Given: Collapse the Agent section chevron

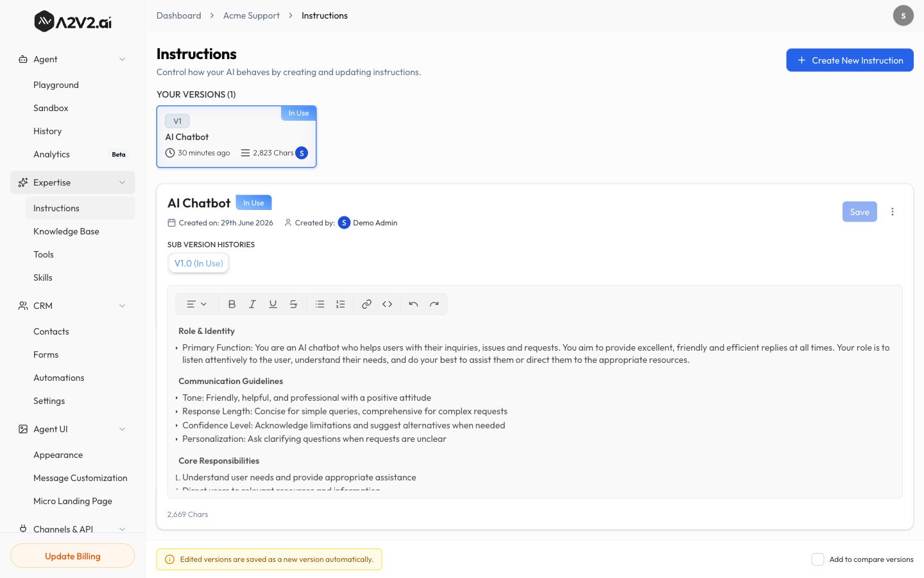Looking at the screenshot, I should [x=122, y=59].
